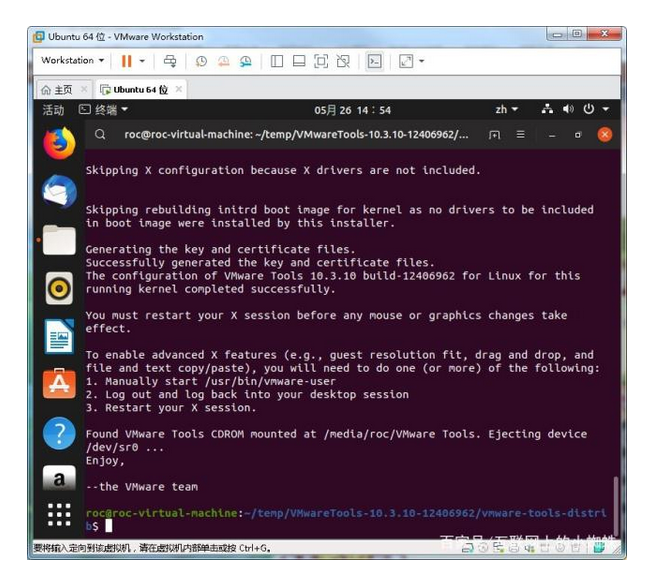Click '1. Manually start /usr/bin/vmware-user' line
The width and height of the screenshot is (662, 582).
[211, 381]
